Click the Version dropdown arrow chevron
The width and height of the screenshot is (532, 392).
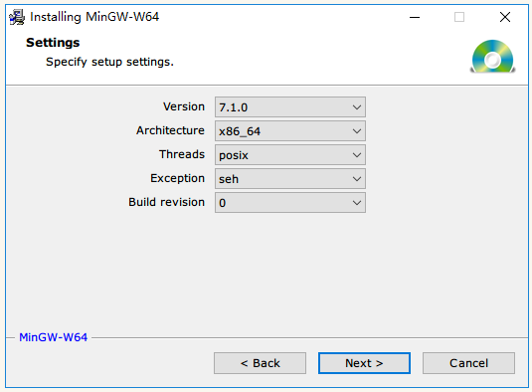pyautogui.click(x=357, y=107)
